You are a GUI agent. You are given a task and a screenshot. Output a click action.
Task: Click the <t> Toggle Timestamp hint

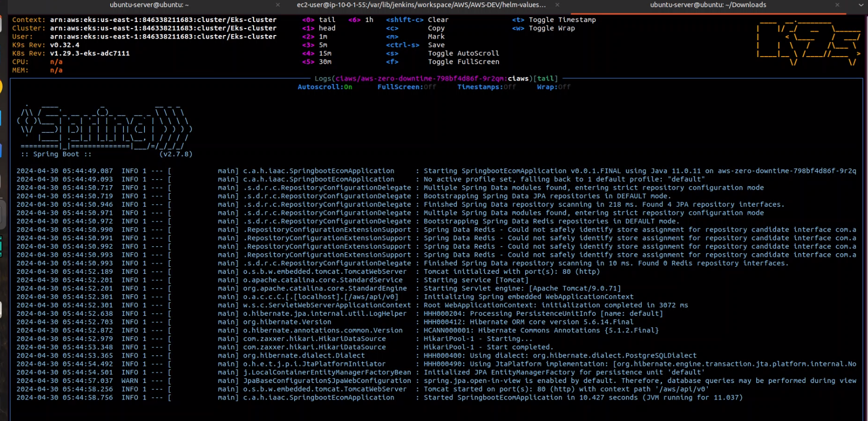(554, 20)
